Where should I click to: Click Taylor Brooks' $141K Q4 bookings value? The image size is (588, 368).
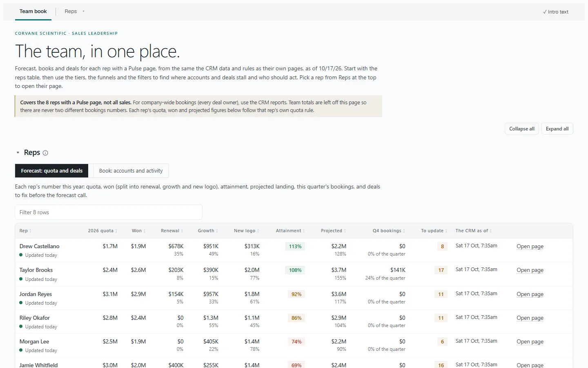[398, 270]
